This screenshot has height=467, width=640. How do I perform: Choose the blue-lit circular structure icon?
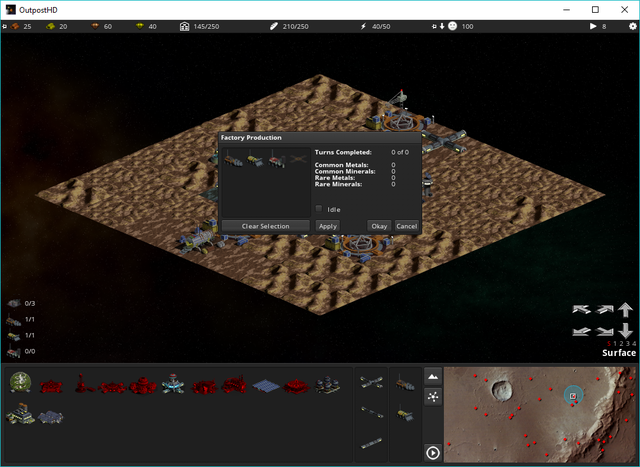click(173, 384)
